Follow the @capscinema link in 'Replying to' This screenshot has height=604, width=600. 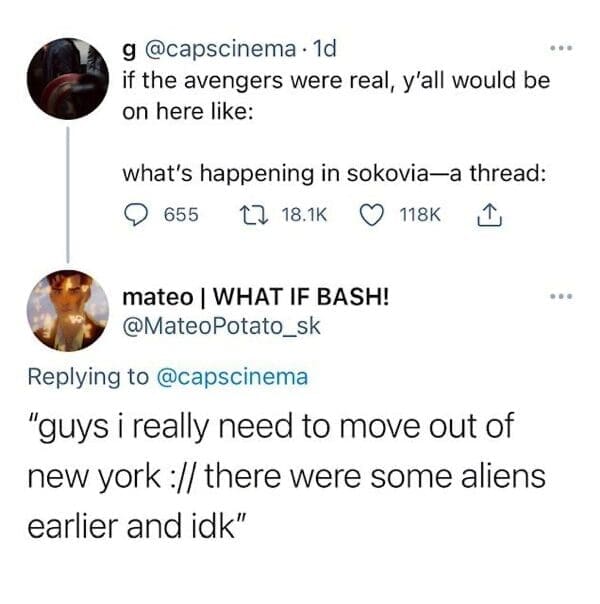(x=232, y=377)
